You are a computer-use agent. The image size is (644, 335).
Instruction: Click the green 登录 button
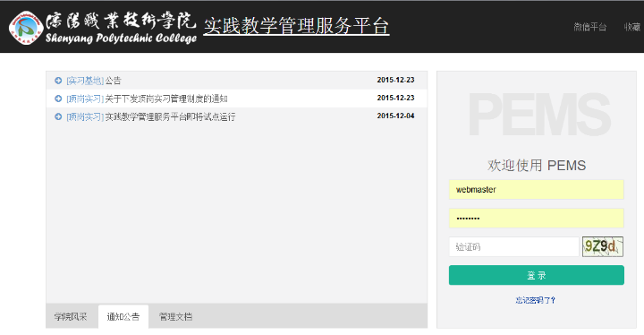click(537, 275)
